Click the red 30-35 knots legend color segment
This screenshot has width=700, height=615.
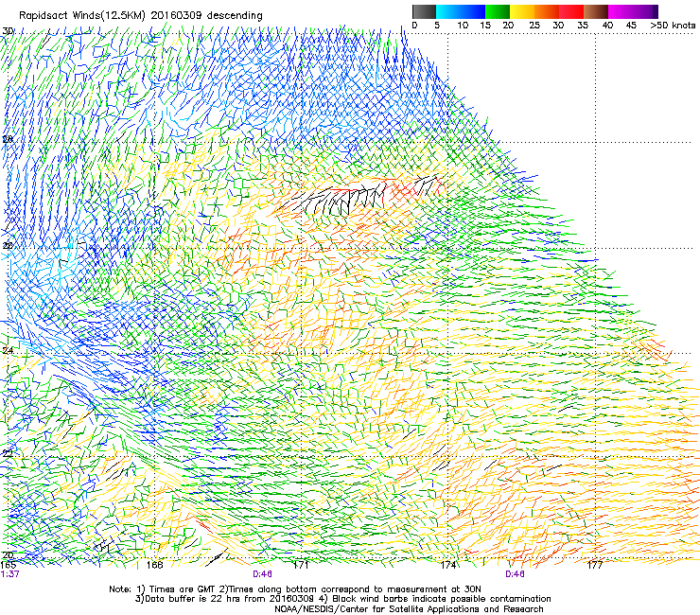571,11
